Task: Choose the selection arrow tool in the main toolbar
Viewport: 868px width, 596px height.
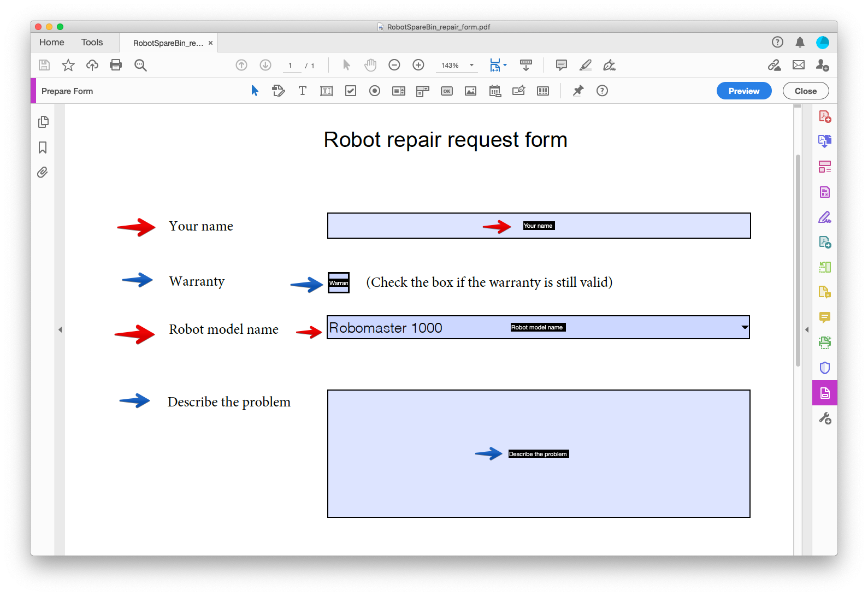Action: click(346, 65)
